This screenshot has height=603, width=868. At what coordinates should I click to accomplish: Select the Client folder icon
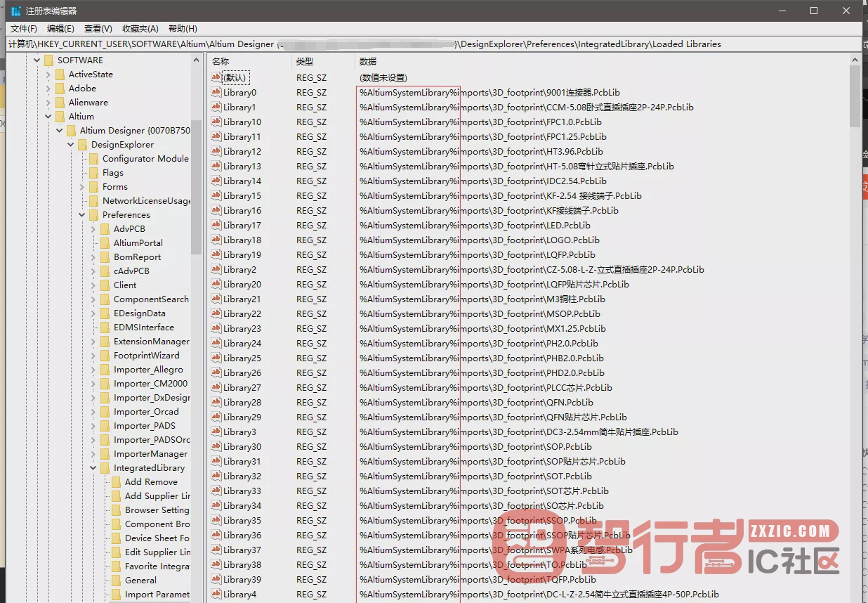point(105,285)
